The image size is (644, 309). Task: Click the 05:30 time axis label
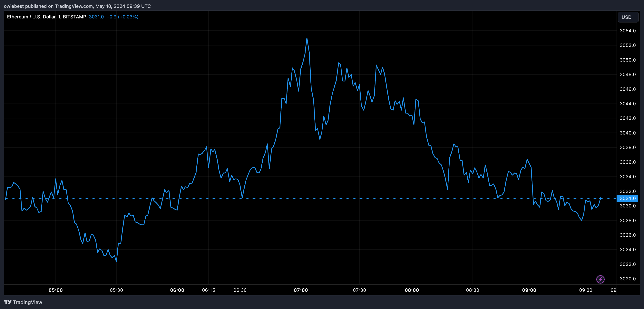click(x=116, y=290)
